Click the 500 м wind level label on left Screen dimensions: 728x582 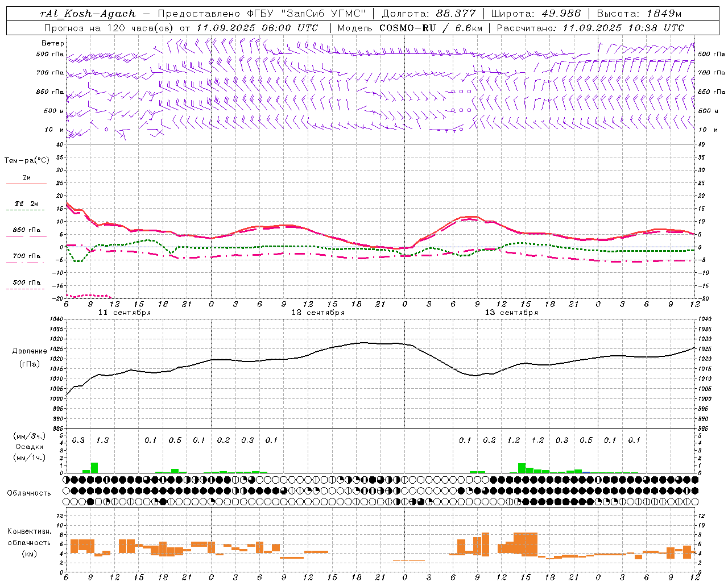click(54, 111)
